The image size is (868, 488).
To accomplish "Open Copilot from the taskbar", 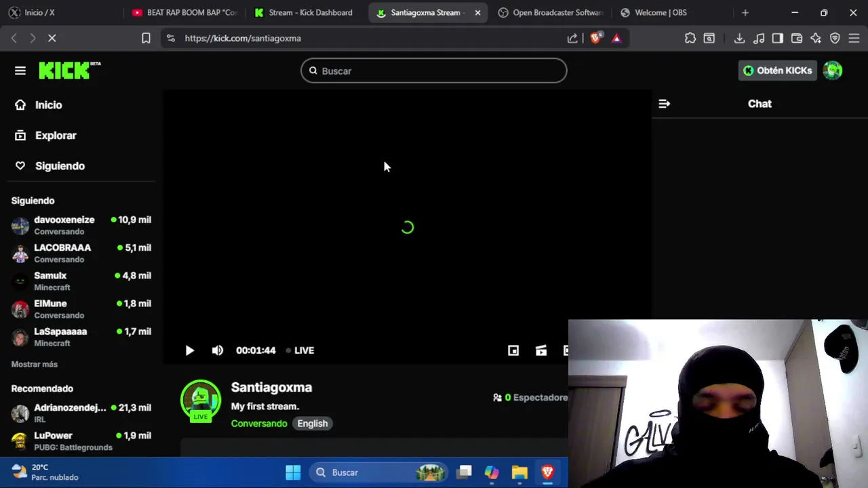I will pyautogui.click(x=492, y=472).
